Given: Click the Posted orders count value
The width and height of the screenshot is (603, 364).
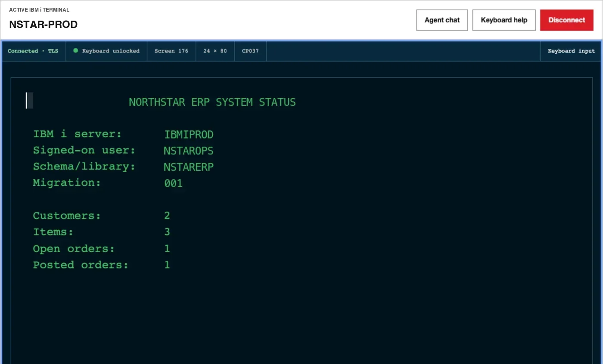Looking at the screenshot, I should (x=167, y=265).
